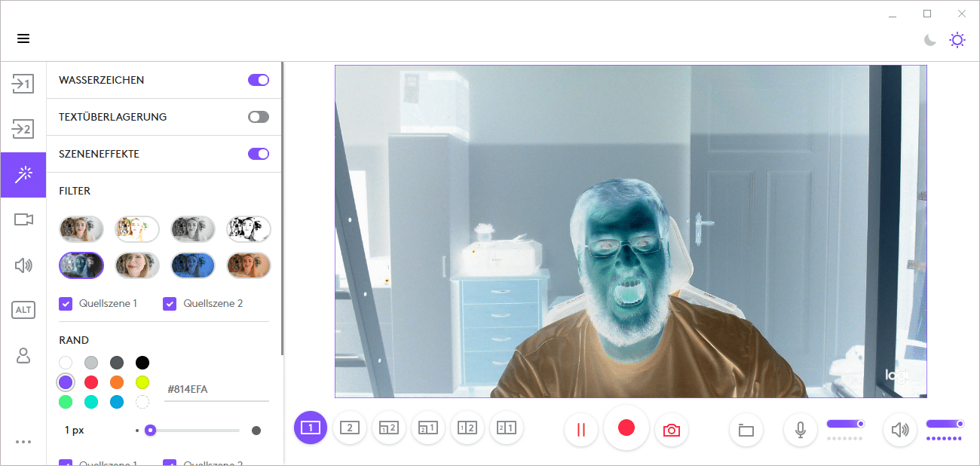
Task: Click the hex color field #814EFA
Action: (x=216, y=389)
